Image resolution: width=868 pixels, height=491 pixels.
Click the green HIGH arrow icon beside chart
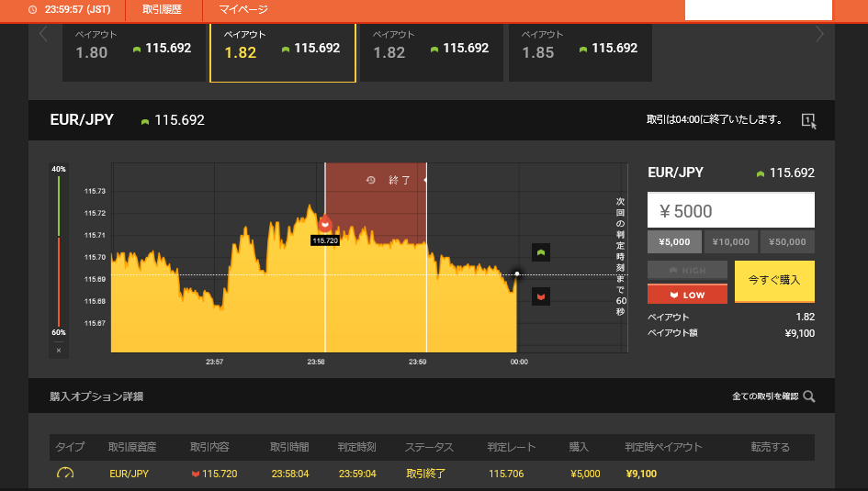pos(541,252)
